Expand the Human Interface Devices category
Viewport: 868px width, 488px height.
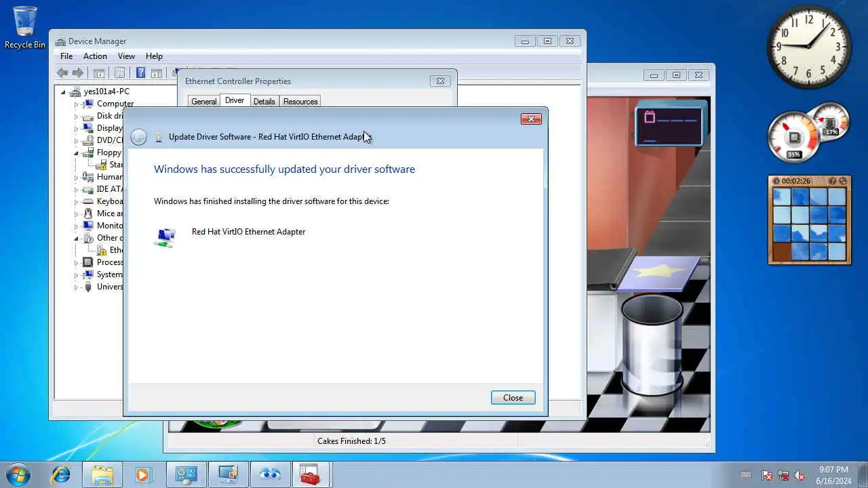click(76, 178)
